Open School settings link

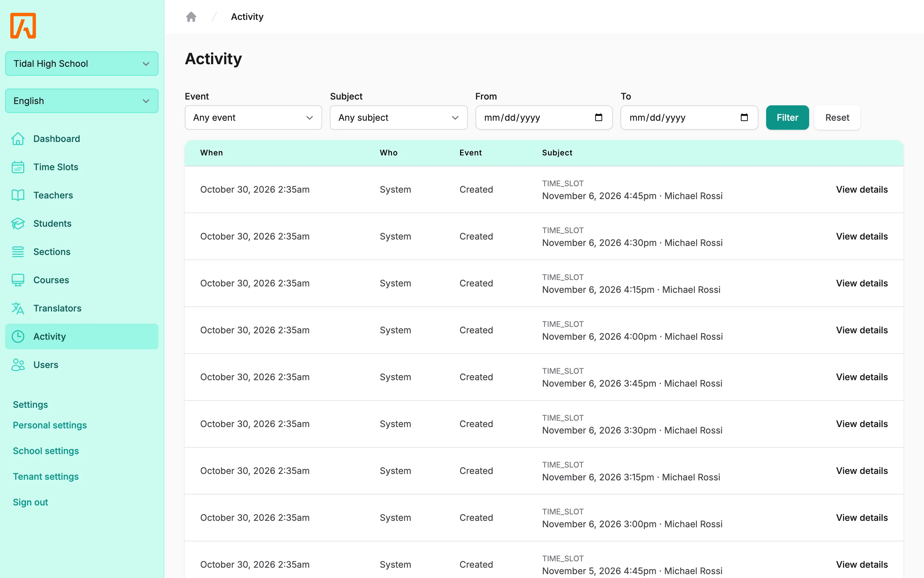click(x=46, y=451)
